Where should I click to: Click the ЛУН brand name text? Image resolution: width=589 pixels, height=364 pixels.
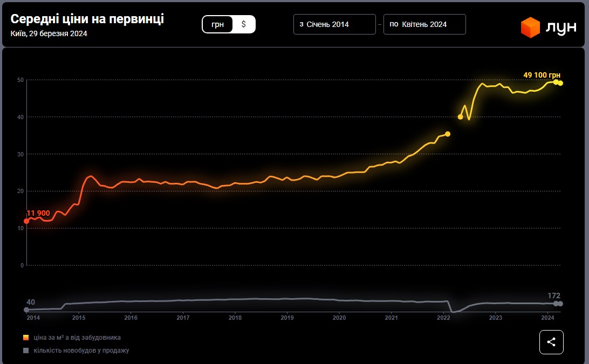(x=561, y=28)
